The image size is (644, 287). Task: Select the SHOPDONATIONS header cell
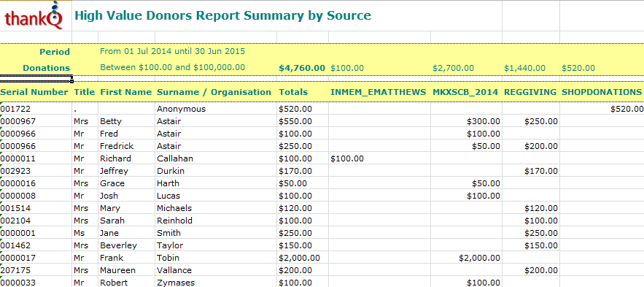(601, 92)
